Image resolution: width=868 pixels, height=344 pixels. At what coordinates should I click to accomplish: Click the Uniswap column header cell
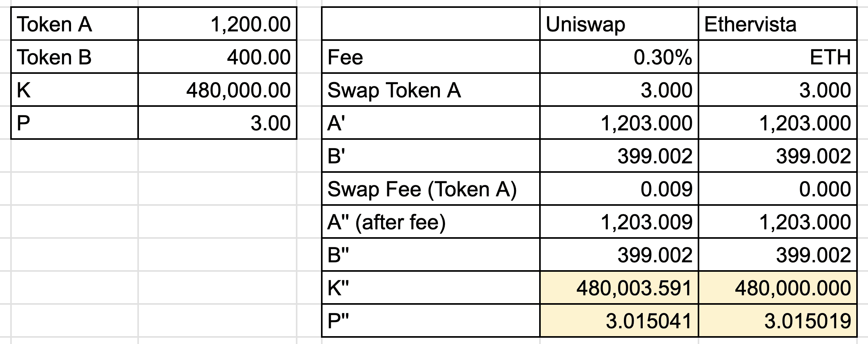pos(619,24)
